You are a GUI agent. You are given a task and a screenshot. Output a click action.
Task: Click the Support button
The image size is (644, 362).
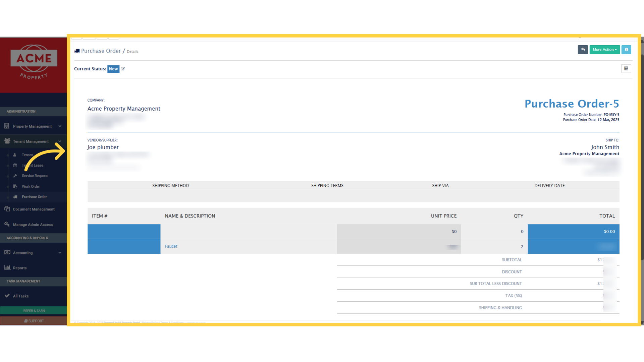coord(34,321)
